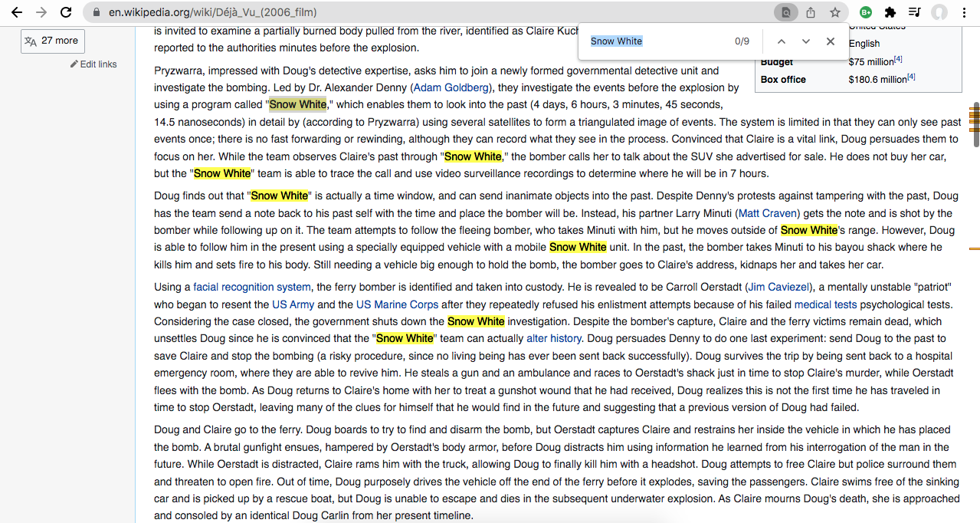This screenshot has height=523, width=980.
Task: Expand the 27 more languages button
Action: pyautogui.click(x=52, y=41)
